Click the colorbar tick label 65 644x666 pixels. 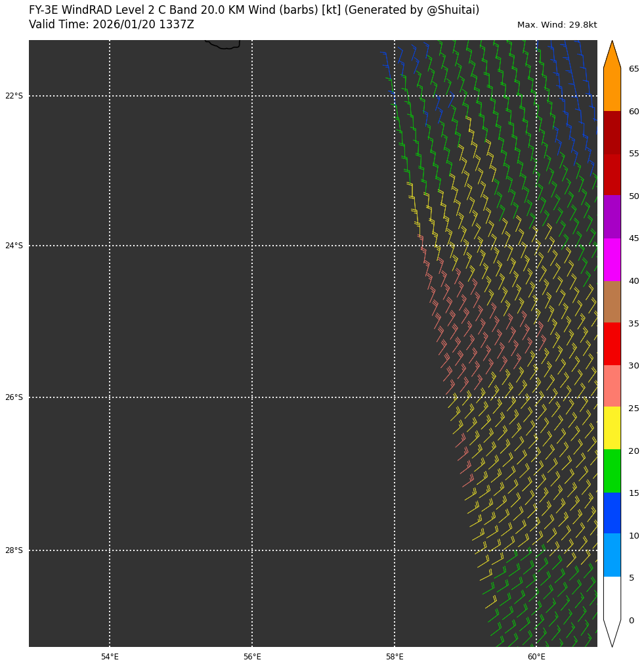633,69
